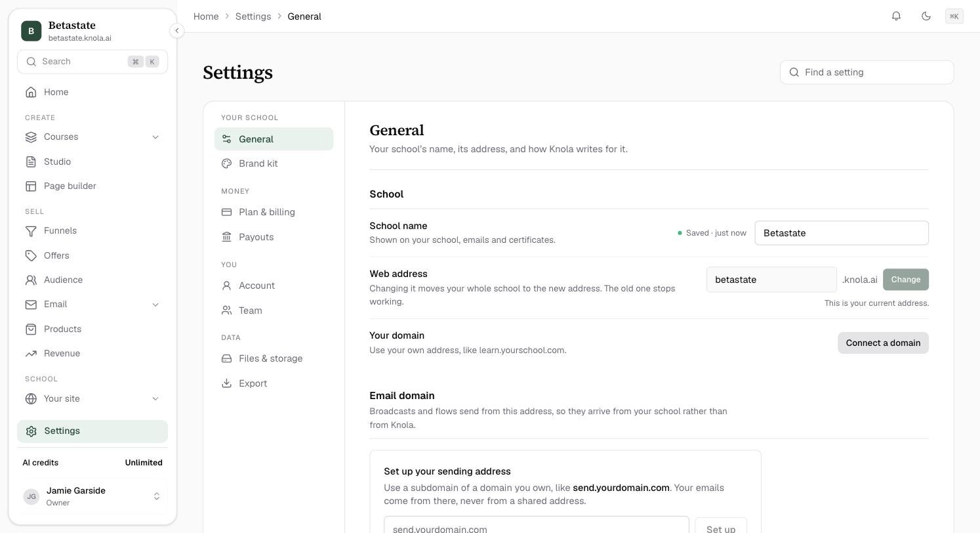Click the Brand kit palette icon

pyautogui.click(x=226, y=163)
